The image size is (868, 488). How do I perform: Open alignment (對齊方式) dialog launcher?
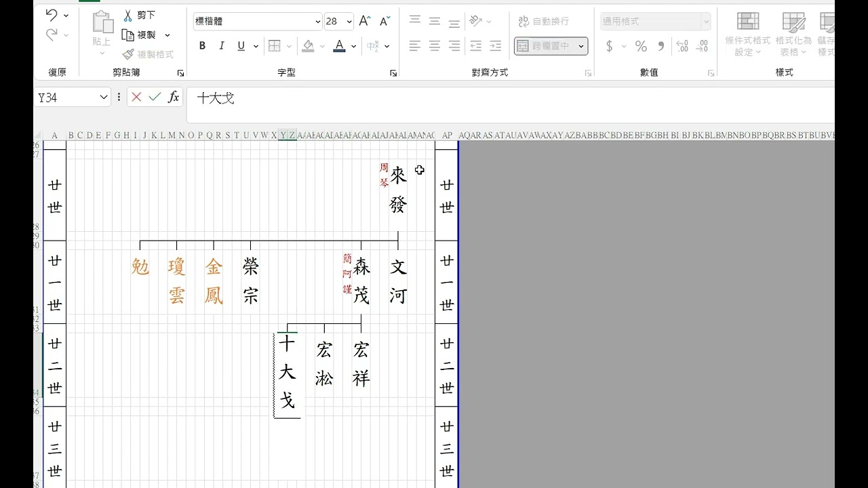[588, 73]
